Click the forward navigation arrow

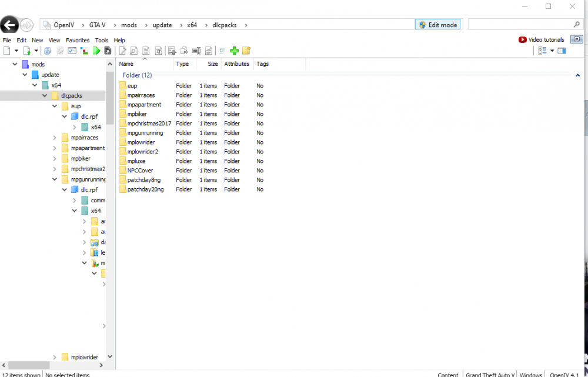(x=26, y=25)
